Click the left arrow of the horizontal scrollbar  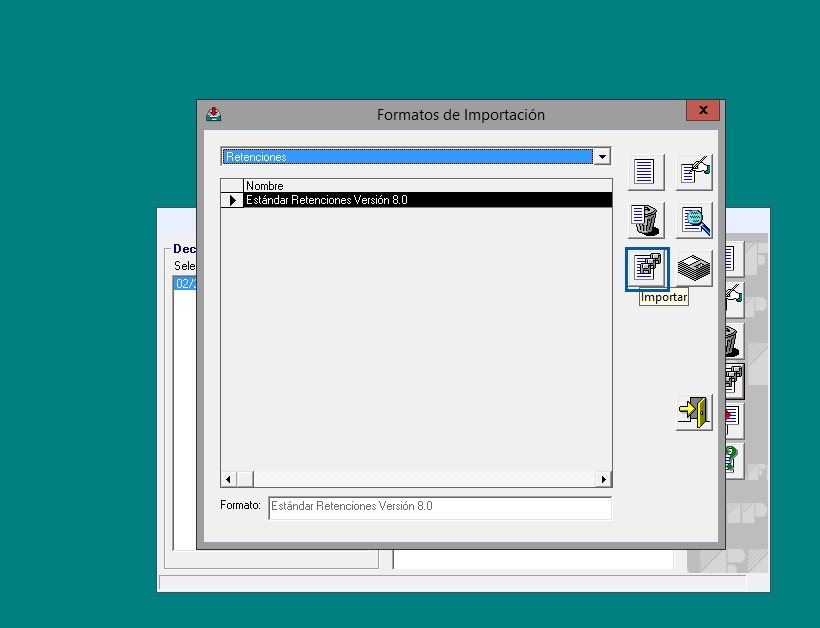click(x=228, y=479)
